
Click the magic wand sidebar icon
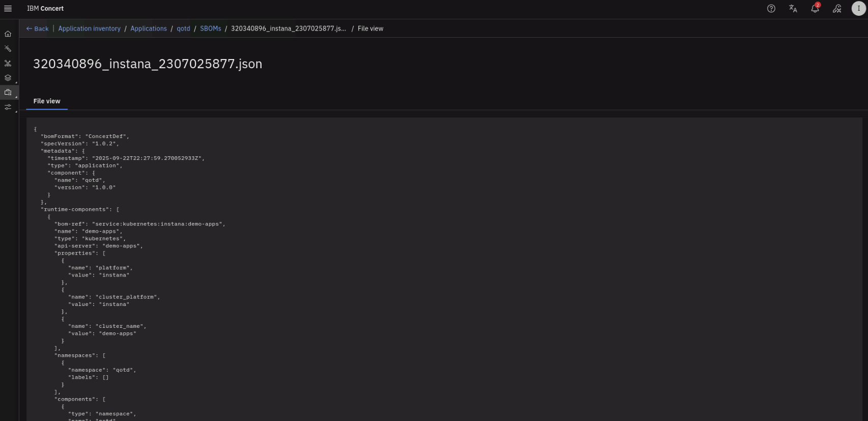(8, 49)
